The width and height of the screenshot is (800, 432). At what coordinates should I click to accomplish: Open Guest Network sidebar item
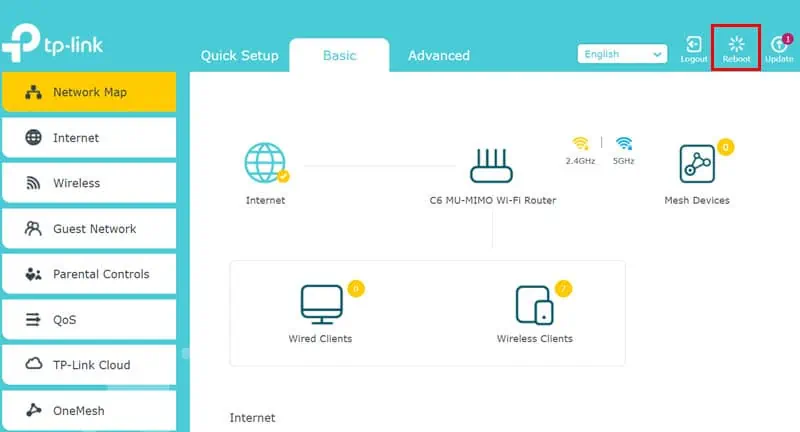point(89,228)
